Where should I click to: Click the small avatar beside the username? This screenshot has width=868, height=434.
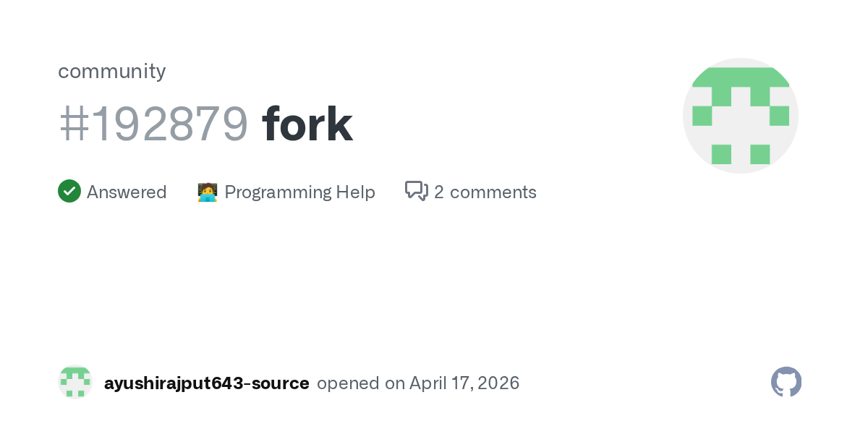click(75, 383)
